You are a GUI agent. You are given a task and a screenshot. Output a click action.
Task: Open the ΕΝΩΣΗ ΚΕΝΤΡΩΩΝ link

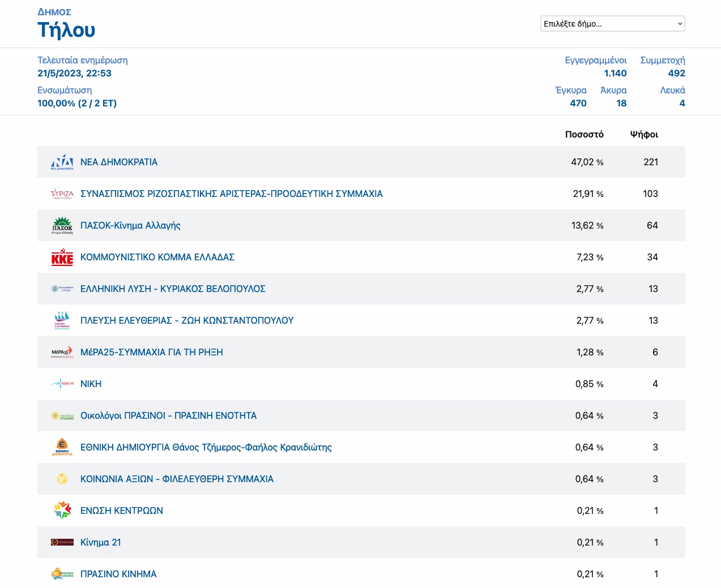click(122, 510)
